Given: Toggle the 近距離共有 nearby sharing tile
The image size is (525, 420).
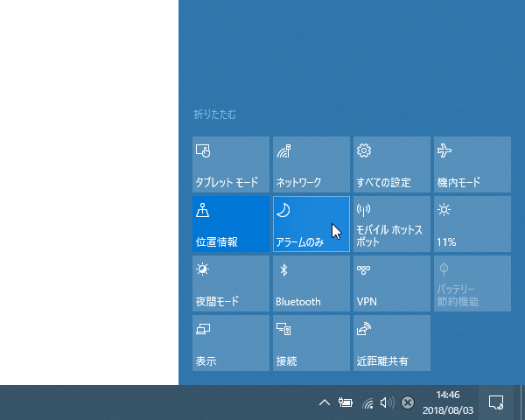Looking at the screenshot, I should [x=392, y=343].
